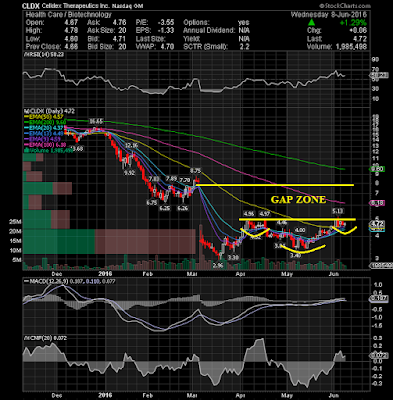Click the SCTR (Small) label
Screen dimensions: 393x400
pos(205,47)
